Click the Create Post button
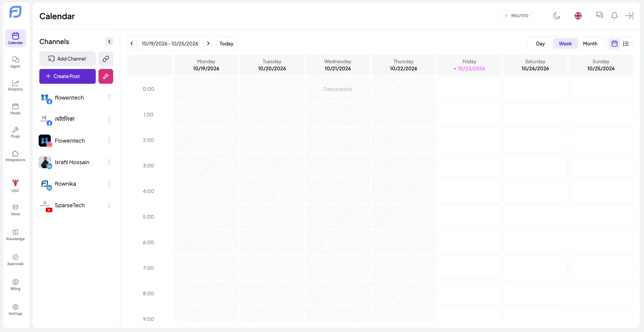 point(68,76)
